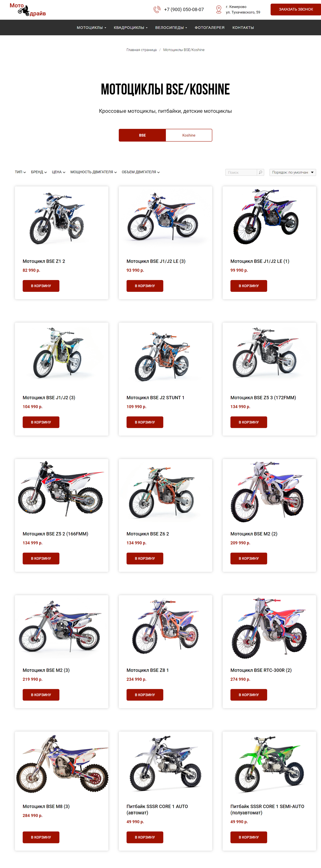Add Мотоцикл BSE Z1 2 to cart

(41, 286)
